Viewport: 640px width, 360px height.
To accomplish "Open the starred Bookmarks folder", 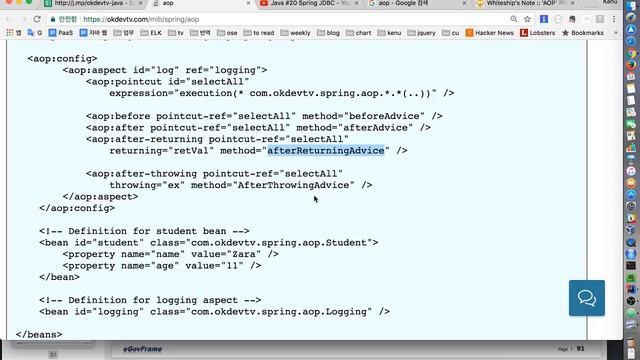I will point(582,33).
